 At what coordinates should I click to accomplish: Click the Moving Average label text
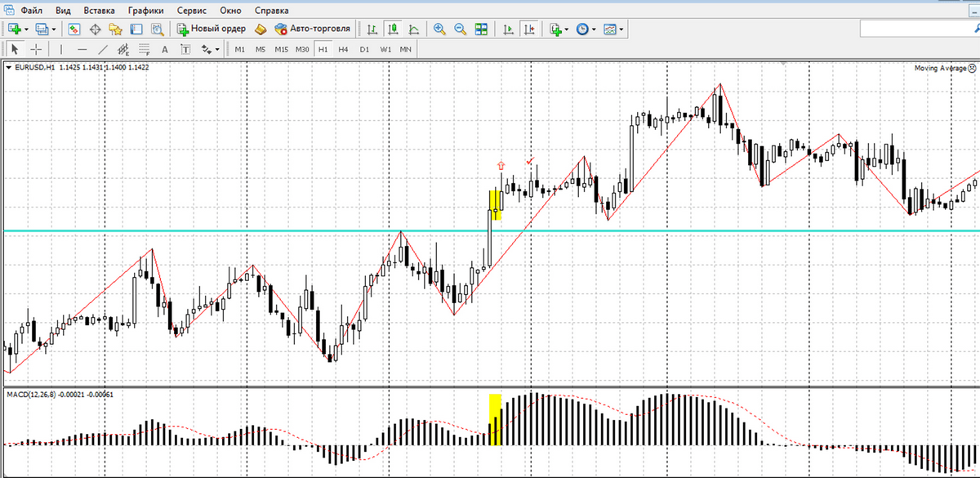[x=940, y=69]
